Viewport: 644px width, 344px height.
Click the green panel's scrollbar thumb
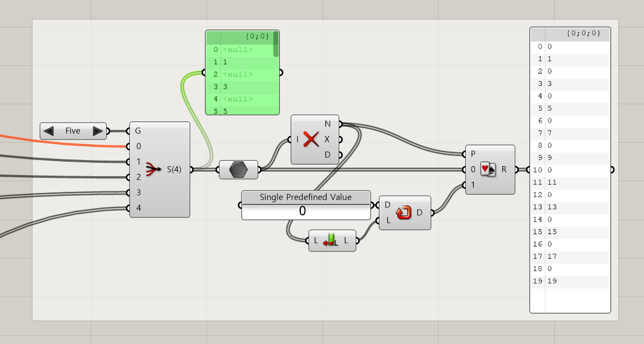pos(276,44)
